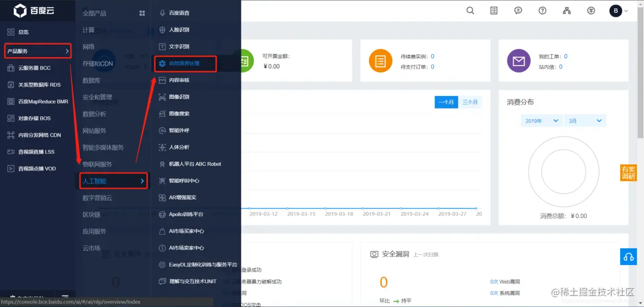The width and height of the screenshot is (644, 307).
Task: Open AR增强现实 service
Action: (183, 197)
